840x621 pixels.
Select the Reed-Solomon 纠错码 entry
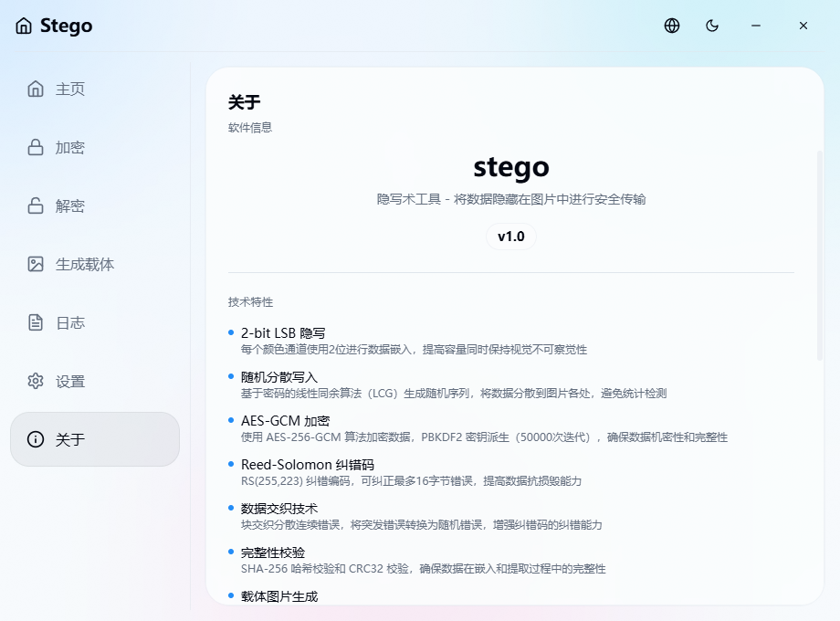(x=307, y=465)
